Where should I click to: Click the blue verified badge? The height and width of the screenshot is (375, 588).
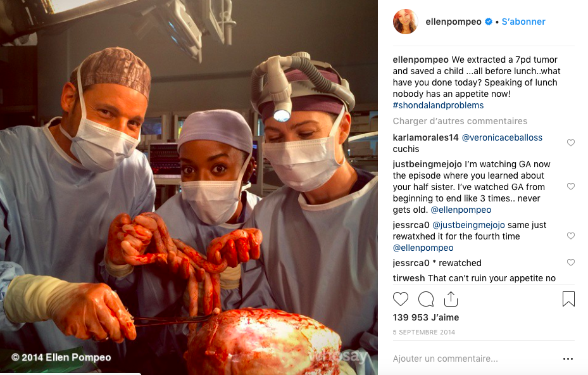[x=488, y=22]
